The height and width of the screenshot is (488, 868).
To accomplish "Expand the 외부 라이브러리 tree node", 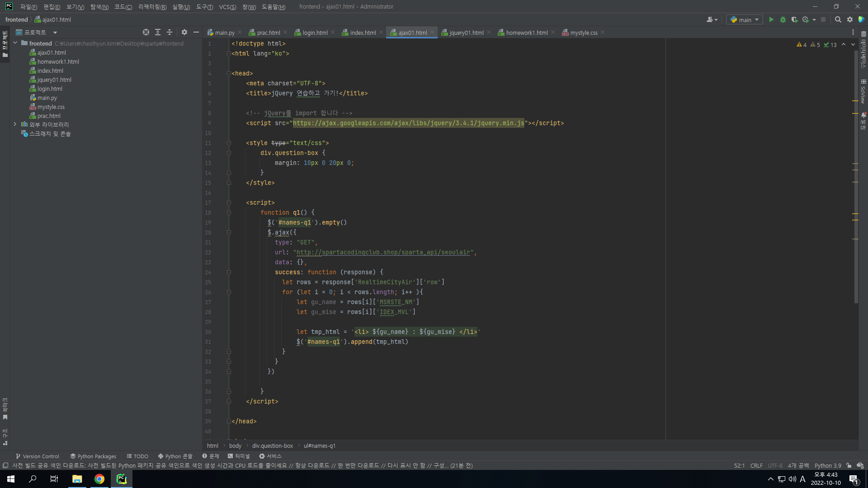I will pos(15,124).
